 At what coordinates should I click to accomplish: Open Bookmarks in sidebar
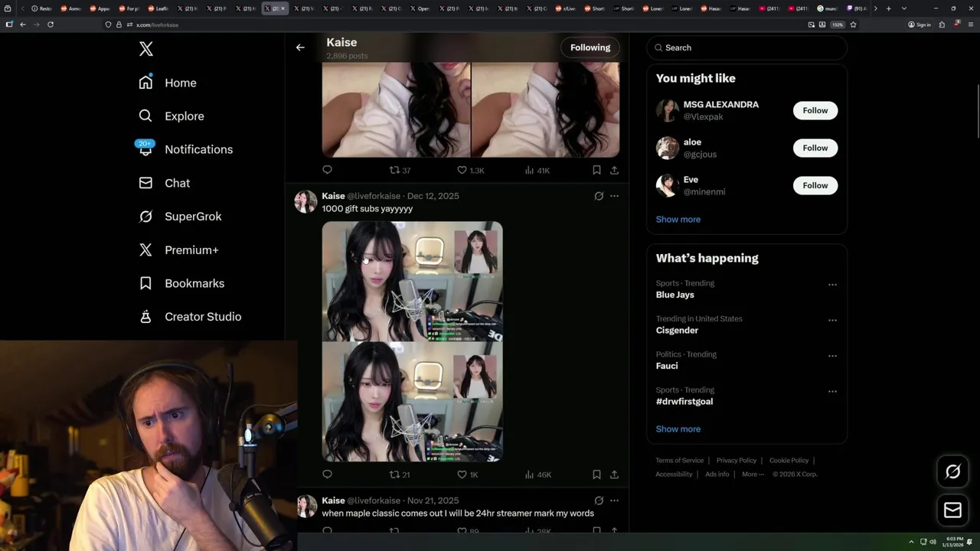[182, 283]
